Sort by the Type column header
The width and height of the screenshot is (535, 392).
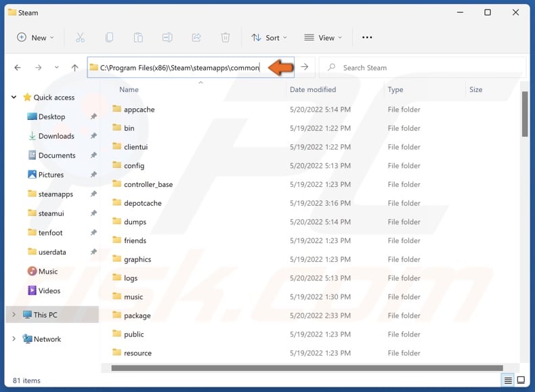[x=395, y=89]
